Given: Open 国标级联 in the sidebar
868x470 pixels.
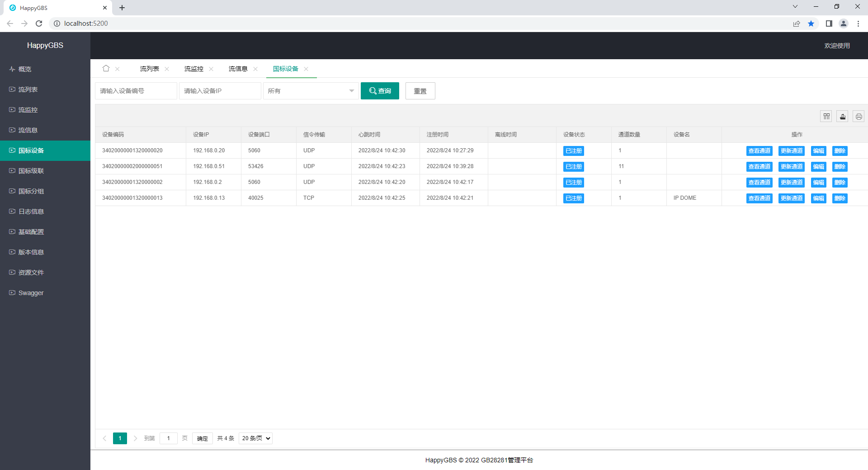Looking at the screenshot, I should pyautogui.click(x=45, y=171).
